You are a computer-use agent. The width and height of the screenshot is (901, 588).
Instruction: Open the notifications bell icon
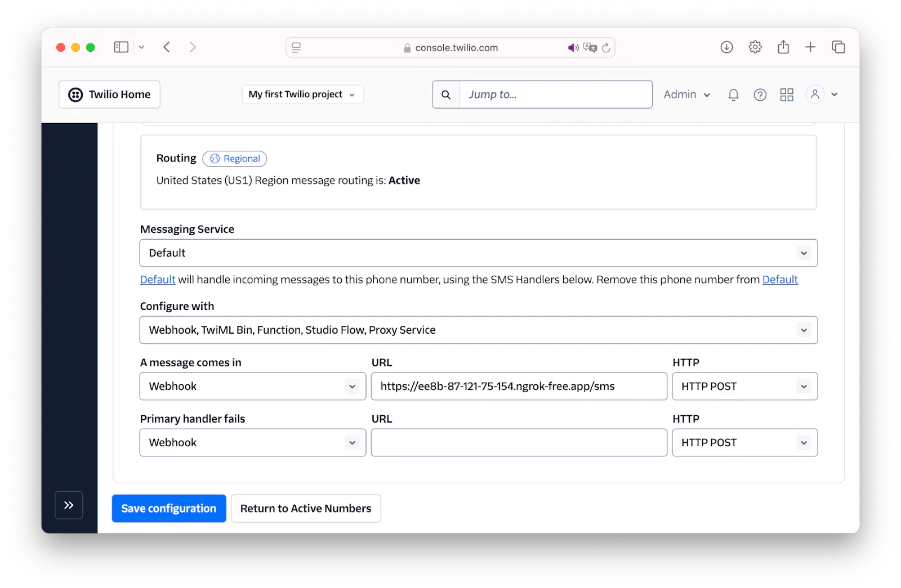click(x=733, y=95)
